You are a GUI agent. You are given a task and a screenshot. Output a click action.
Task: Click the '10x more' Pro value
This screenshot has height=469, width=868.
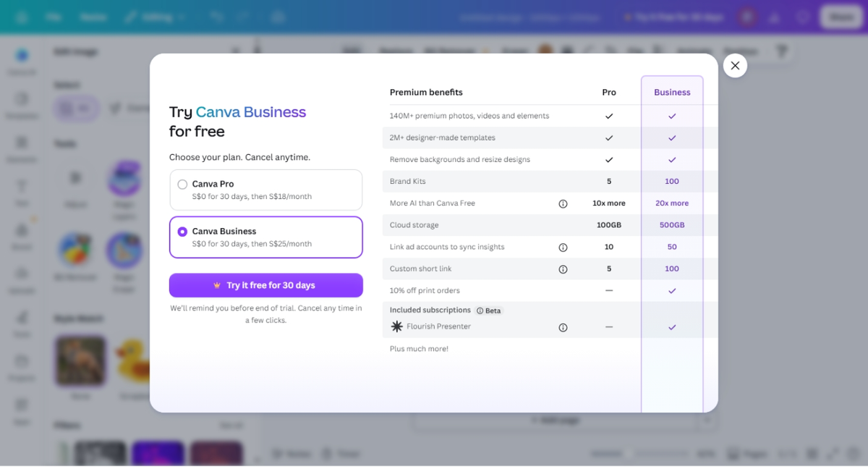point(609,203)
